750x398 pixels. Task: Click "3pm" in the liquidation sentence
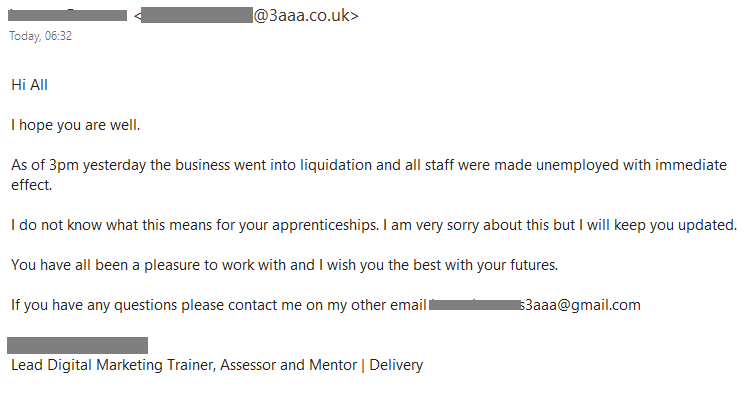coord(64,165)
